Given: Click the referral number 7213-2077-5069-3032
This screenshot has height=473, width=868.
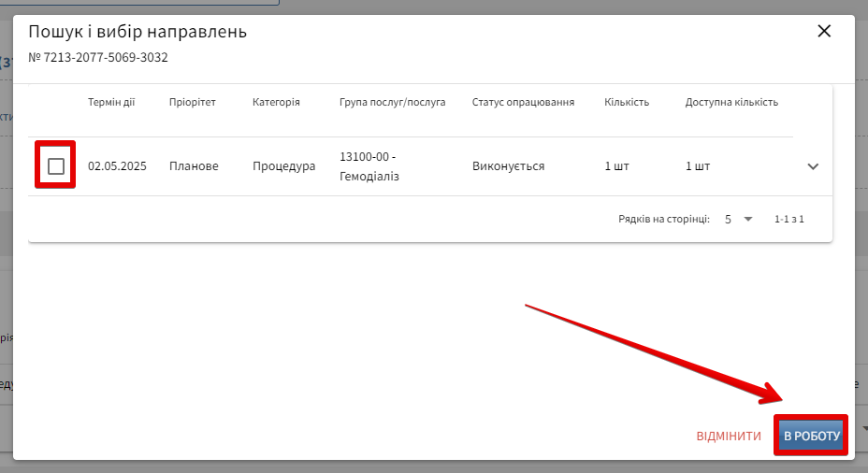Looking at the screenshot, I should (x=98, y=58).
